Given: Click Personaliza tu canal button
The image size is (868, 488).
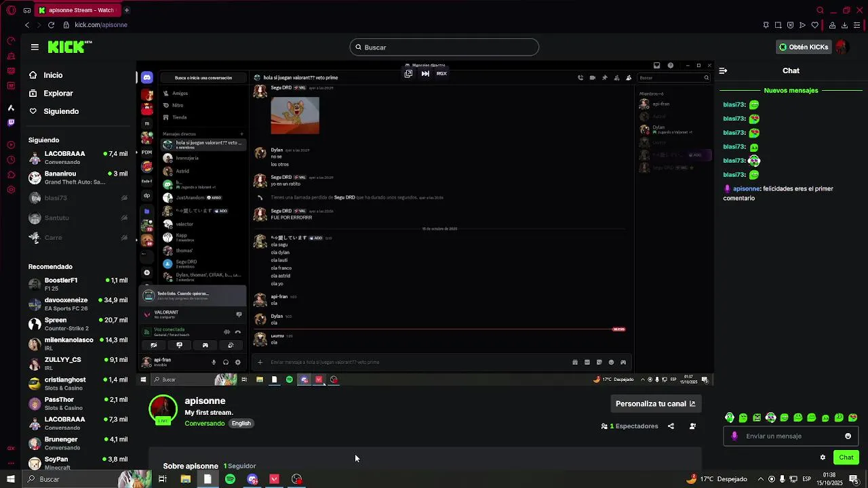Looking at the screenshot, I should [655, 403].
